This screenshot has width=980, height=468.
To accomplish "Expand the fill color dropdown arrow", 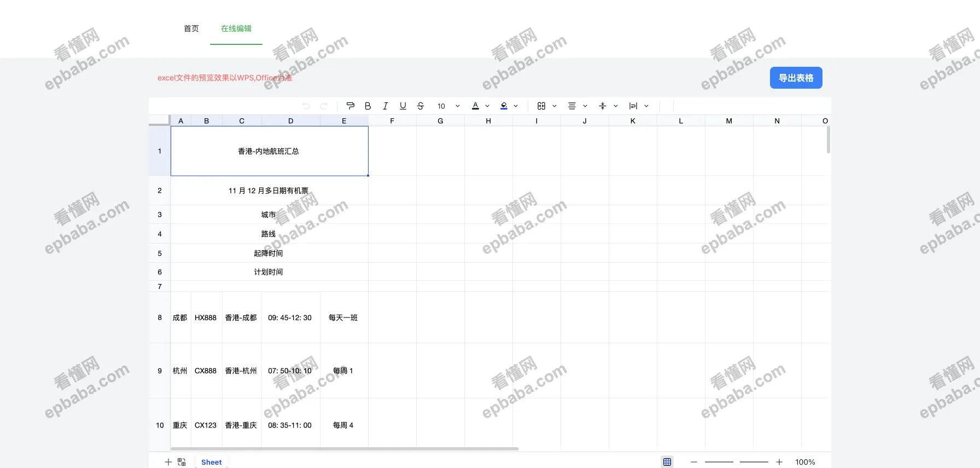I will click(x=516, y=106).
